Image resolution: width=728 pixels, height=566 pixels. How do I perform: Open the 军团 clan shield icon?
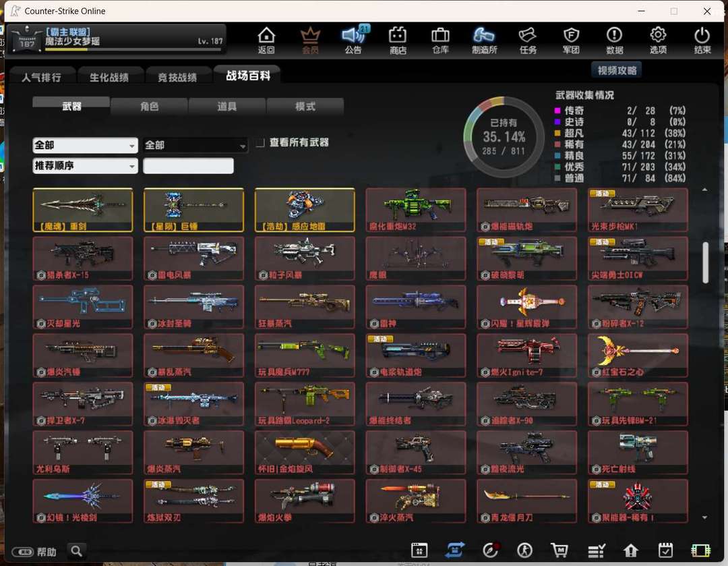(x=571, y=40)
